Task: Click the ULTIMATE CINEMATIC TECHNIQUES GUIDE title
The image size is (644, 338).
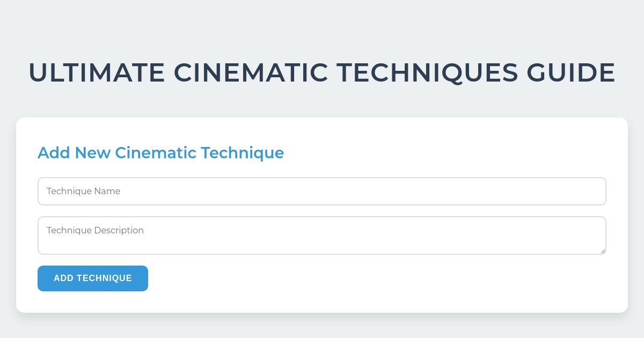Action: tap(322, 72)
